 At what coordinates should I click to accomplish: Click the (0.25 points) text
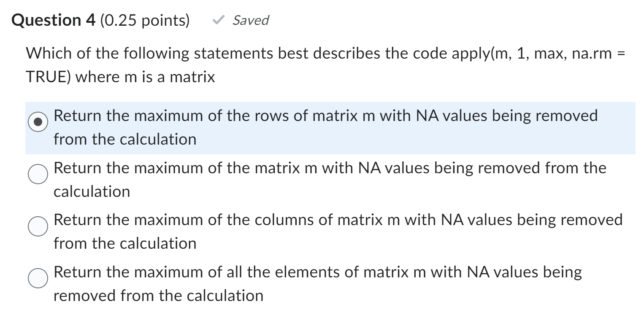point(144,19)
